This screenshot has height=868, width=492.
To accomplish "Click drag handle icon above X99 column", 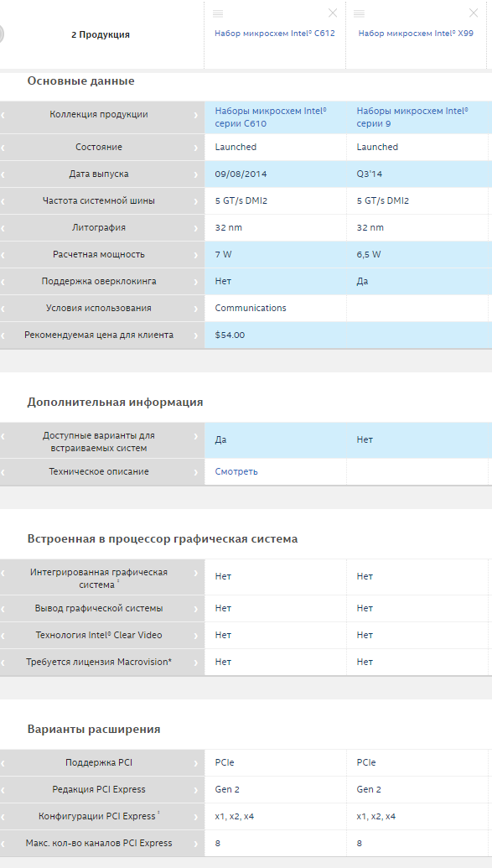I will (359, 13).
